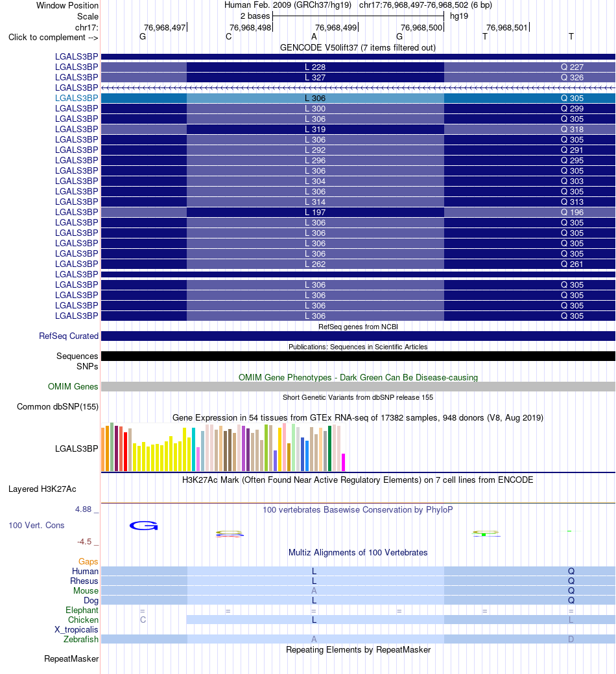This screenshot has height=674, width=616.
Task: Open the H3K27Ac Mark track title
Action: (358, 480)
